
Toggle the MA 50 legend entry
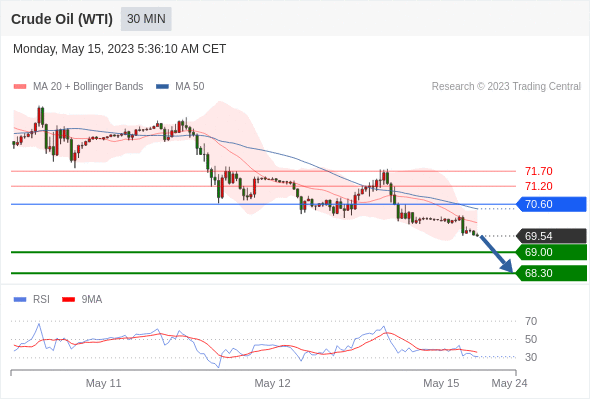click(x=180, y=87)
